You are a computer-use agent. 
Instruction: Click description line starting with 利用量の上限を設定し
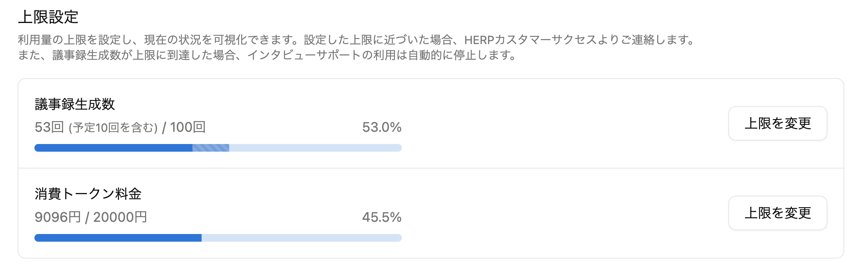coord(356,40)
